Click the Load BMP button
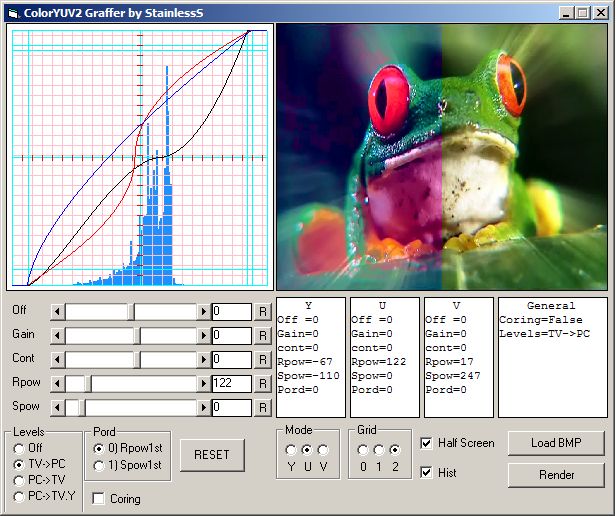The image size is (616, 516). [x=556, y=443]
